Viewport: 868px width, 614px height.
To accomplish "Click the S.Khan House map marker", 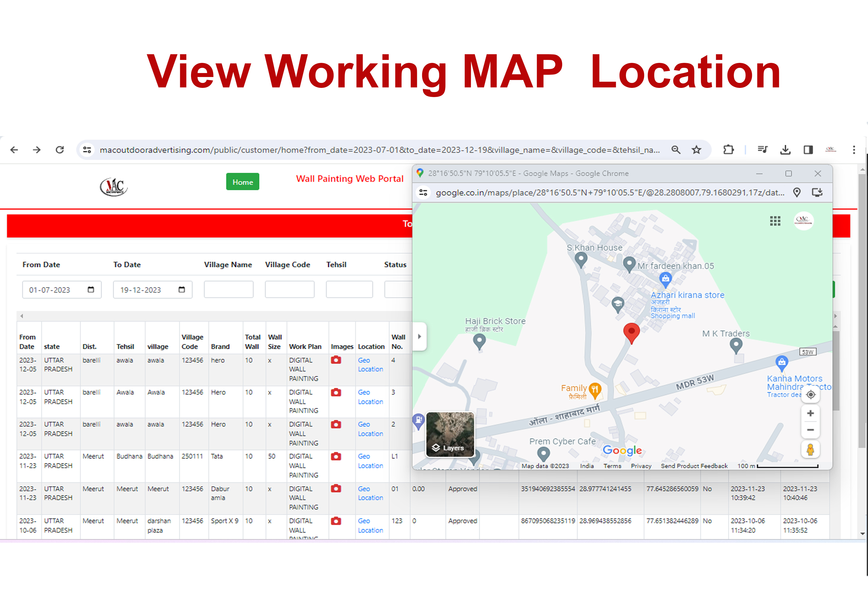I will 581,260.
